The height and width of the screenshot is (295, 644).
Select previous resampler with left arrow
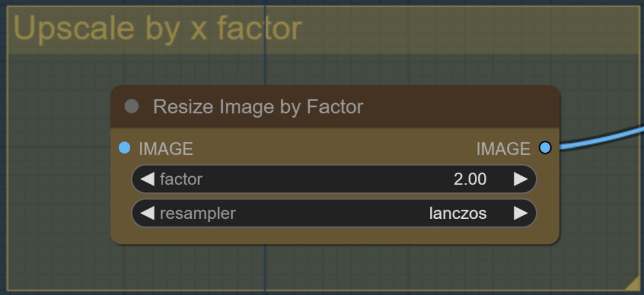[147, 213]
